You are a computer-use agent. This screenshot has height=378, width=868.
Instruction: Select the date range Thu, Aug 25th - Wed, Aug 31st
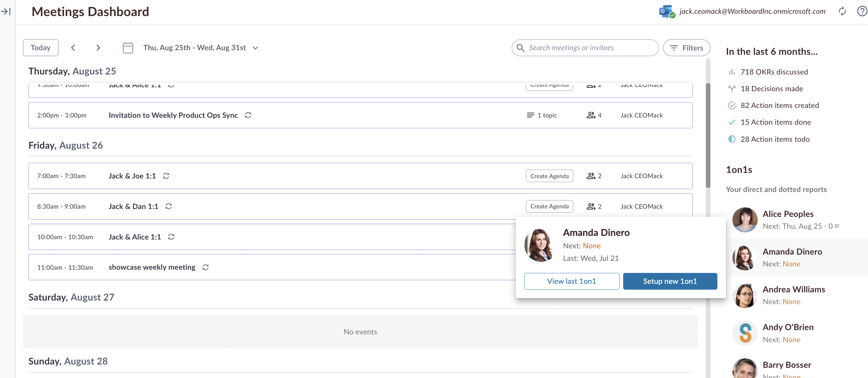tap(195, 48)
